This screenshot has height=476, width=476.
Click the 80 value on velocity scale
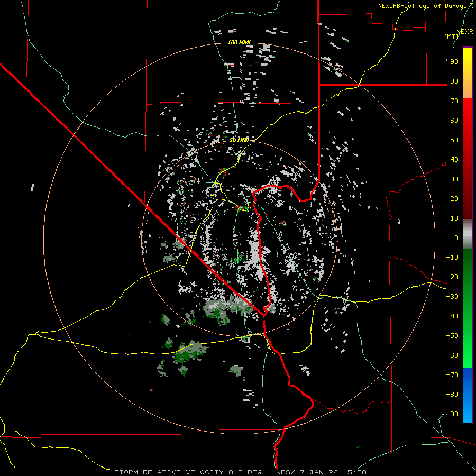(454, 81)
